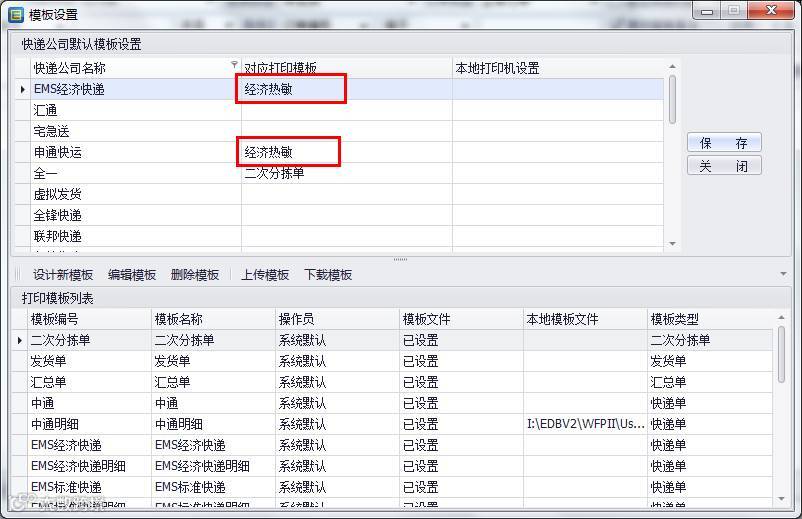The height and width of the screenshot is (519, 802).
Task: Click the app icon in title bar
Action: click(x=16, y=14)
